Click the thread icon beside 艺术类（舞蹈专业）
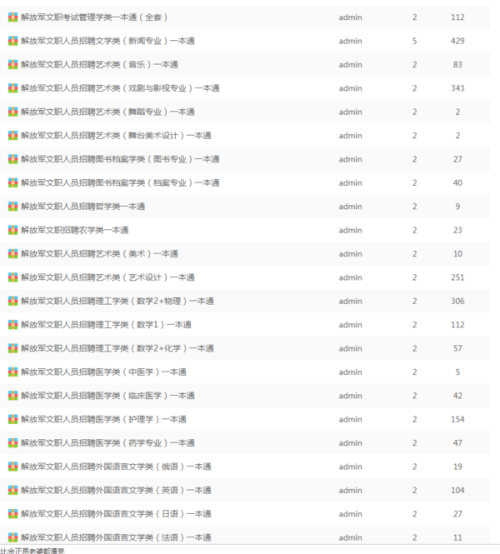500x554 pixels. [x=13, y=112]
